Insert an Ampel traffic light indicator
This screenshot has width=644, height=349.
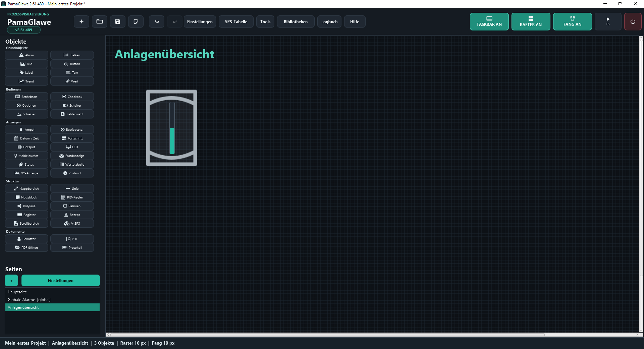[x=26, y=129]
